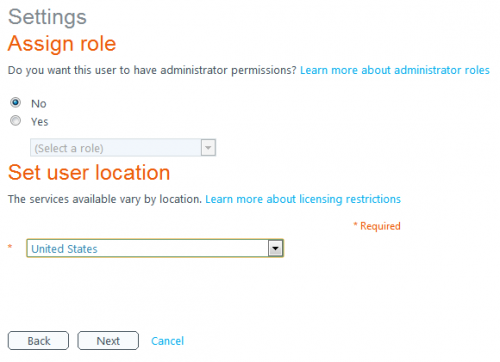Click the "Settings" title text
This screenshot has height=362, width=500.
pyautogui.click(x=47, y=17)
